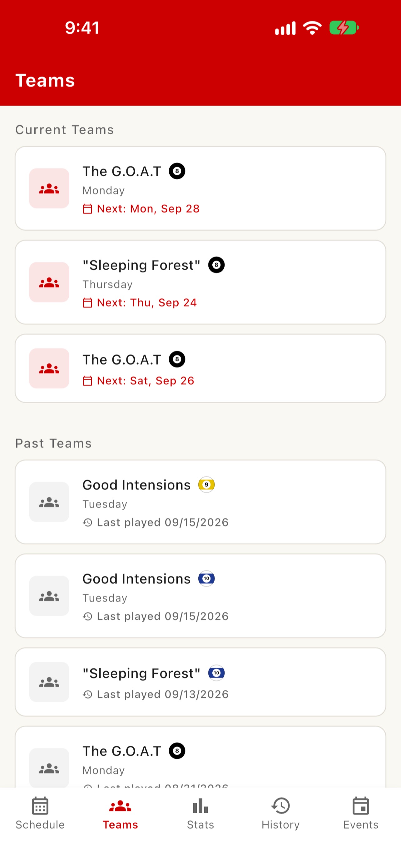This screenshot has width=401, height=868.
Task: Open the Good Intensions 9-ball past team
Action: (200, 502)
